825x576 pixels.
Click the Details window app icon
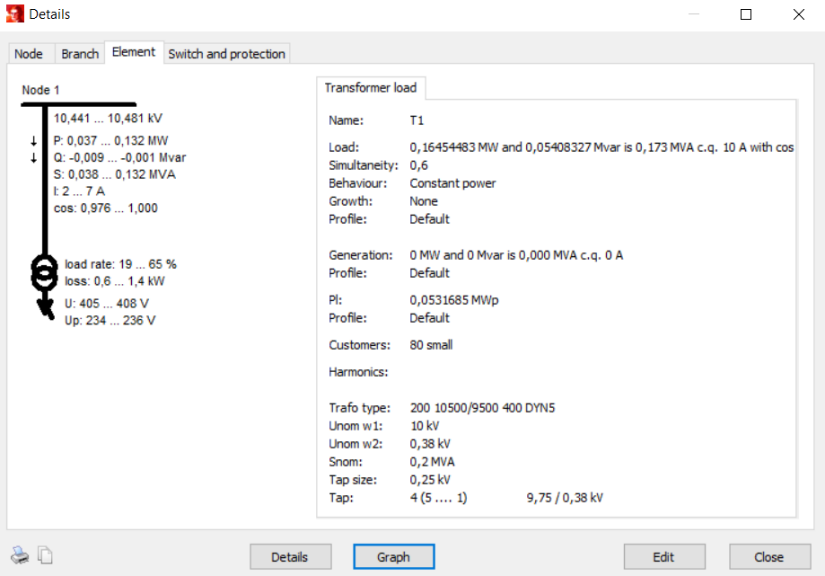pos(14,14)
